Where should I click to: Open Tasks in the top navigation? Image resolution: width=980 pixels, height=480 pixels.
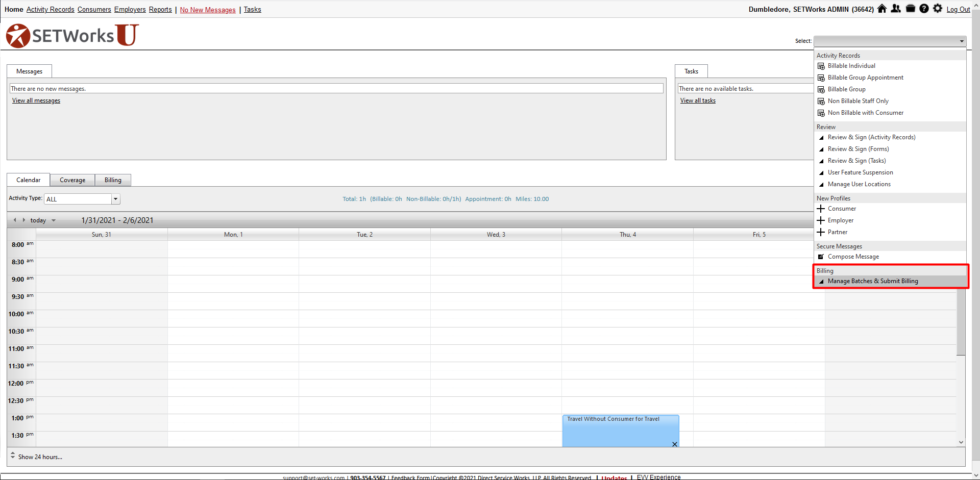click(252, 9)
